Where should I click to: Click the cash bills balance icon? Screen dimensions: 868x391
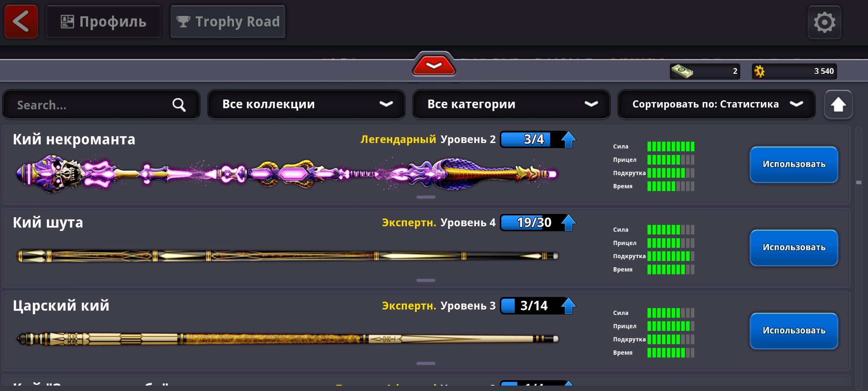[x=682, y=71]
